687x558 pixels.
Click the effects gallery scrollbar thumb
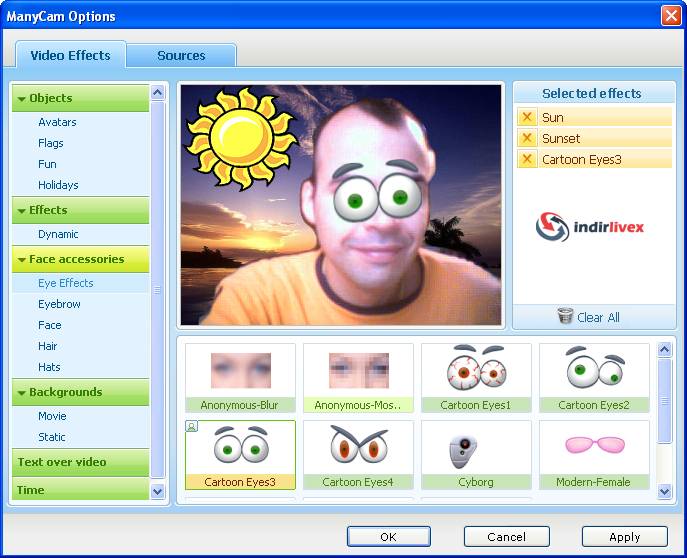pyautogui.click(x=664, y=401)
